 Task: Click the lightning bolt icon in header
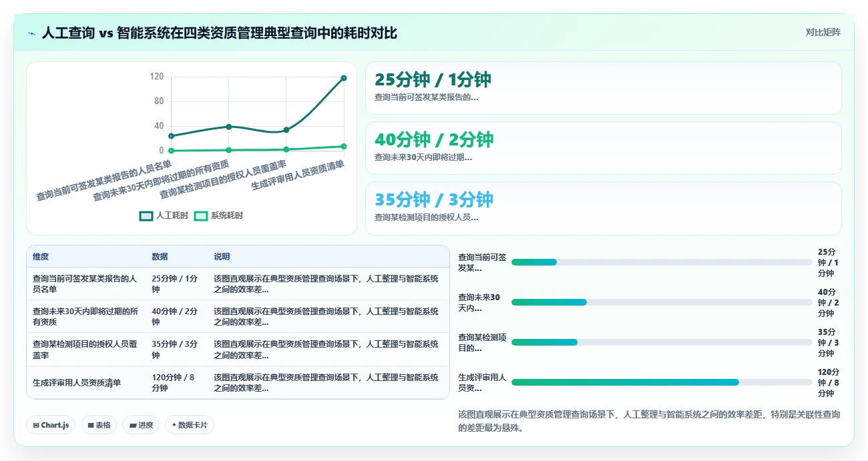coord(31,33)
